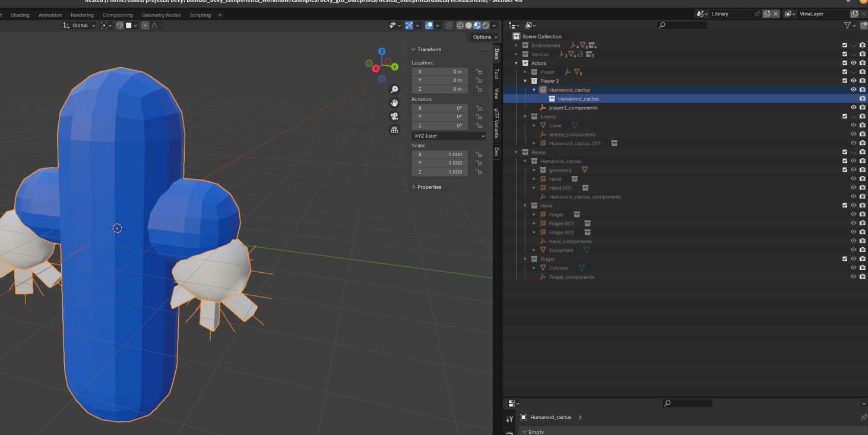This screenshot has width=868, height=435.
Task: Toggle X-ray view icon
Action: 449,26
